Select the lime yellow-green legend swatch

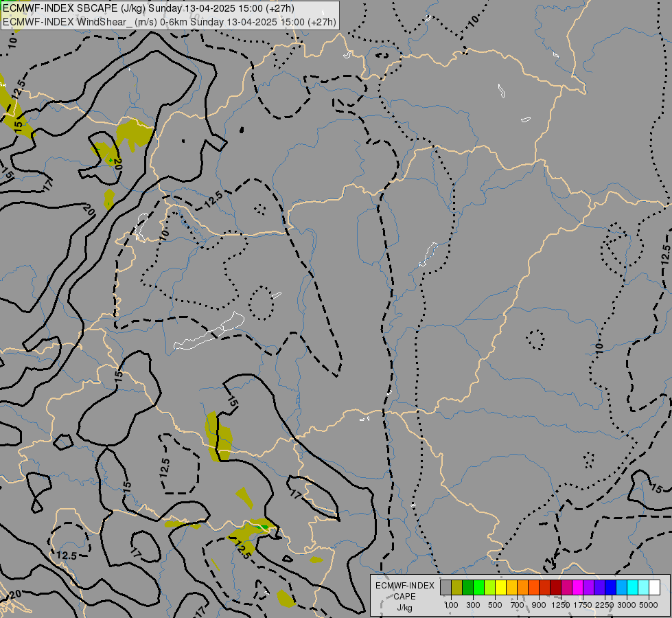tap(490, 587)
